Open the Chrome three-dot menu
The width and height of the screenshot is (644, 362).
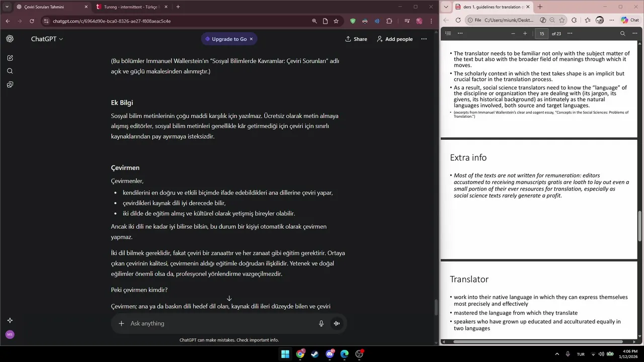pos(432,21)
